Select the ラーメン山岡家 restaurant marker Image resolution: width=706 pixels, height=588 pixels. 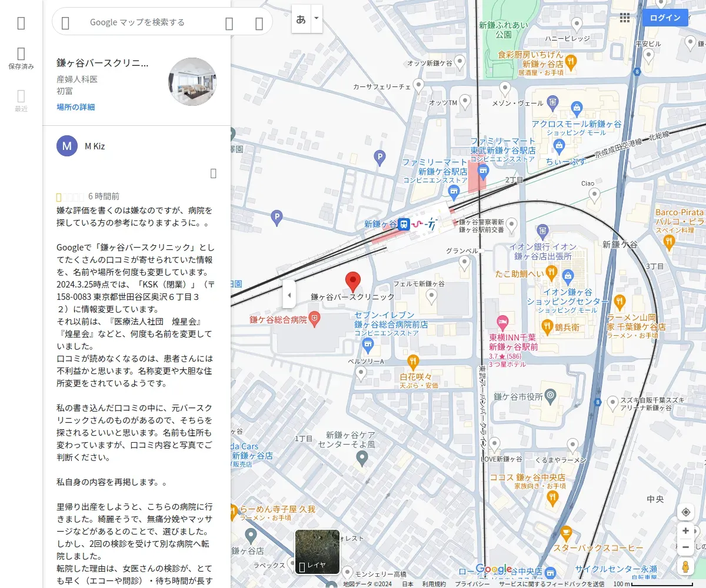tap(620, 303)
